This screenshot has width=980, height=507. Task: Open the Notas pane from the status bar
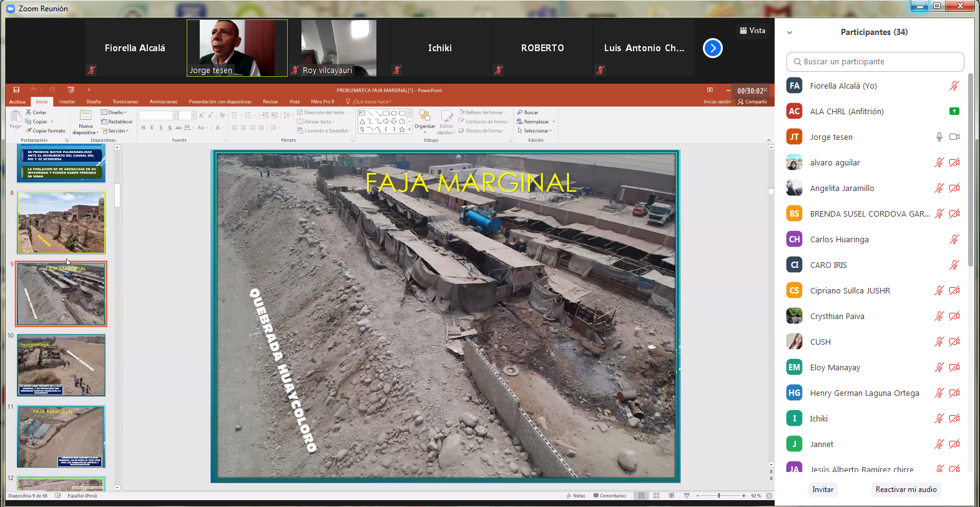click(576, 496)
